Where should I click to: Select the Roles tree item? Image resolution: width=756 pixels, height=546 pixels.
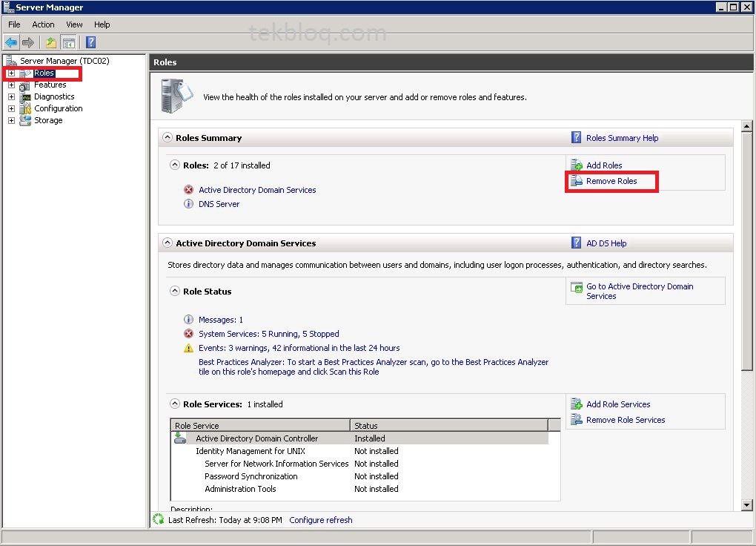pos(44,73)
